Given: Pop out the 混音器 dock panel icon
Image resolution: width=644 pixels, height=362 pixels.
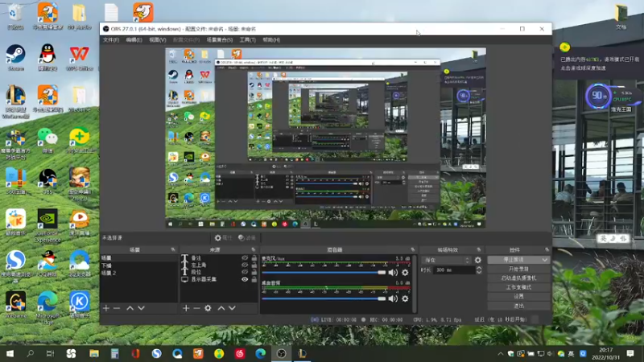Looking at the screenshot, I should coord(412,249).
